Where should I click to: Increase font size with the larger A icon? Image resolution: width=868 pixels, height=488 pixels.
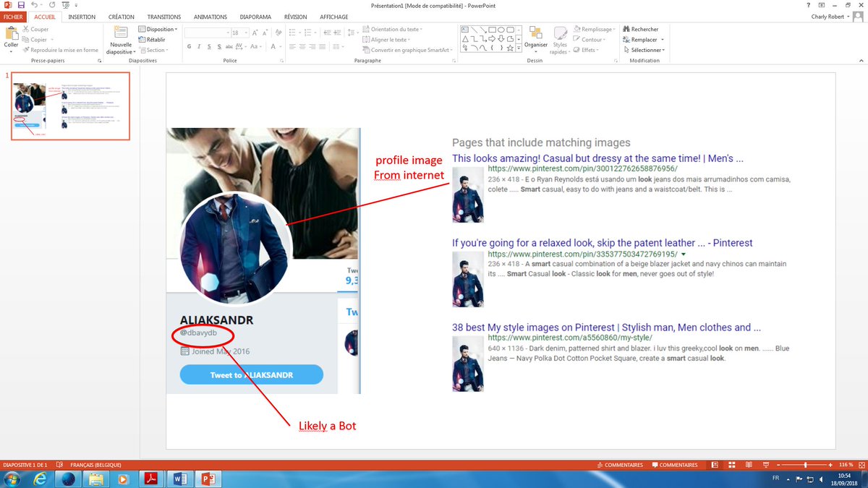tap(255, 33)
